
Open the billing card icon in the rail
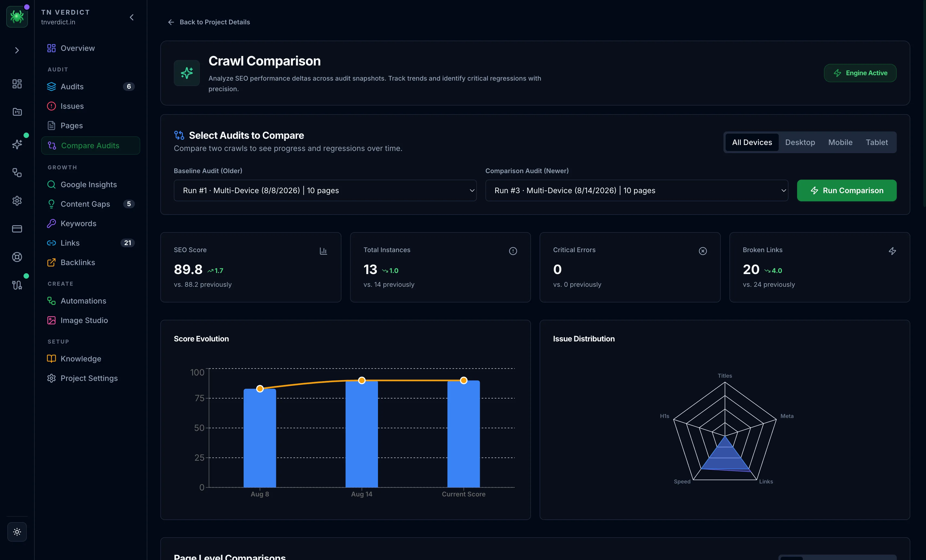(x=17, y=229)
